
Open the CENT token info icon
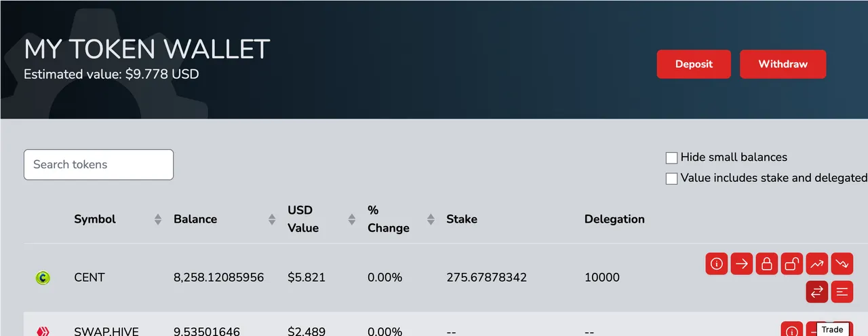point(717,263)
